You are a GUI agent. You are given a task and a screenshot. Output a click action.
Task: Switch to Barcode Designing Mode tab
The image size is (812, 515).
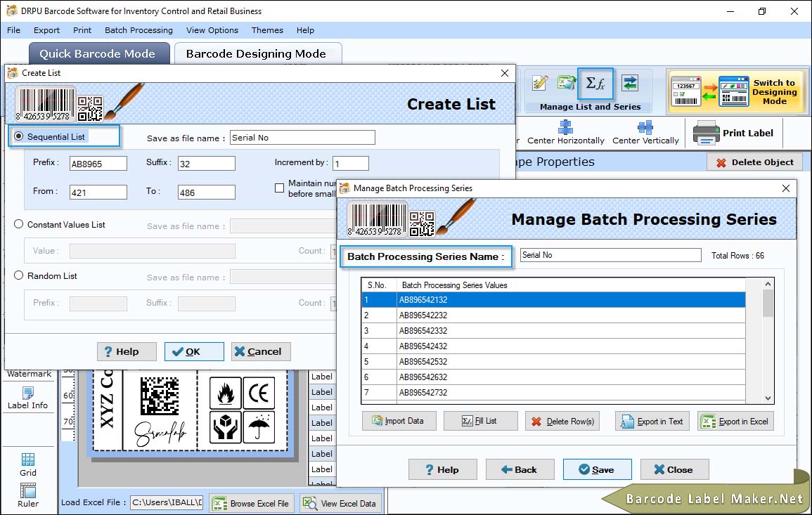tap(257, 54)
